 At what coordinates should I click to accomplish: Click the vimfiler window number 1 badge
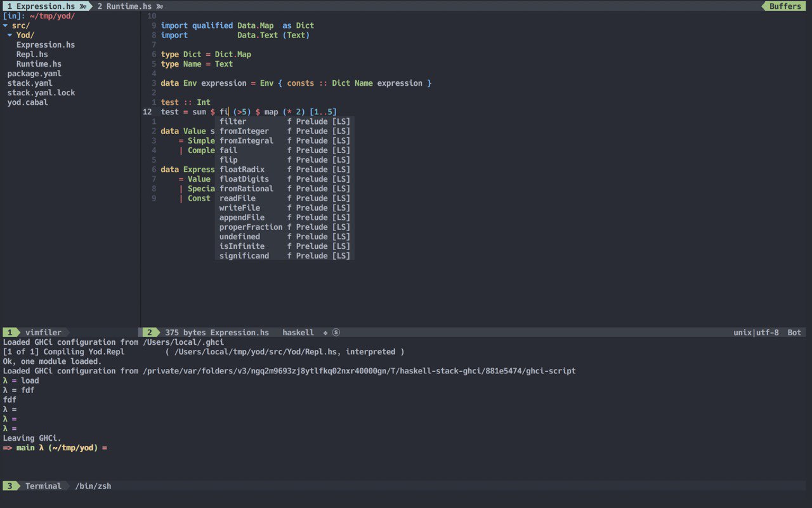[x=10, y=332]
